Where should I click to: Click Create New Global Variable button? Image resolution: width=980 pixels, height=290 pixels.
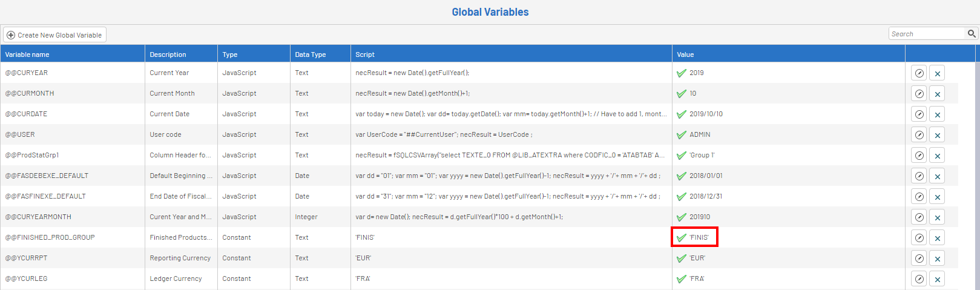[54, 35]
